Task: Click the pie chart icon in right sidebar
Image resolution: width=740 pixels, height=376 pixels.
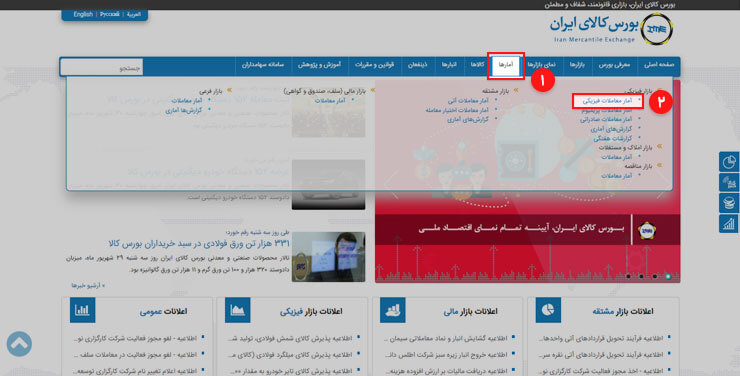Action: tap(729, 162)
